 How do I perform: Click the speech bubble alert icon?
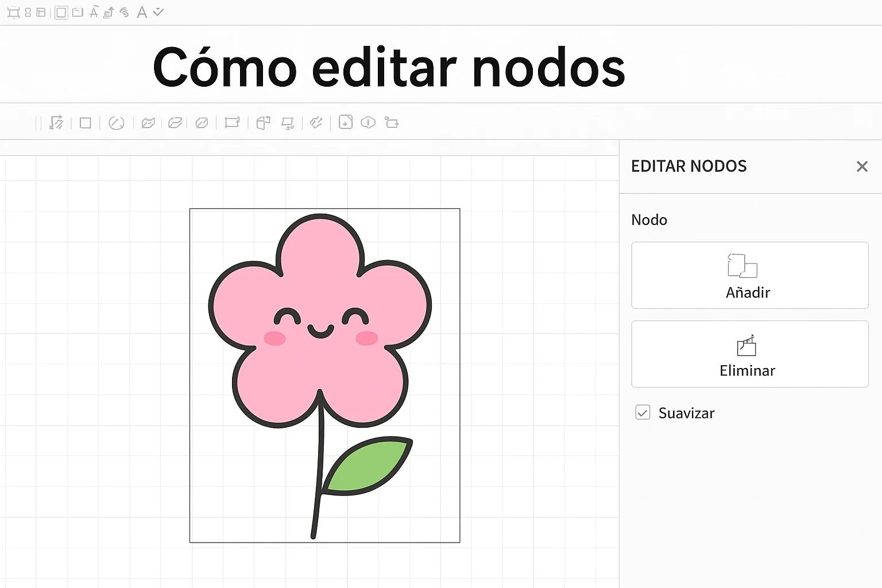368,122
